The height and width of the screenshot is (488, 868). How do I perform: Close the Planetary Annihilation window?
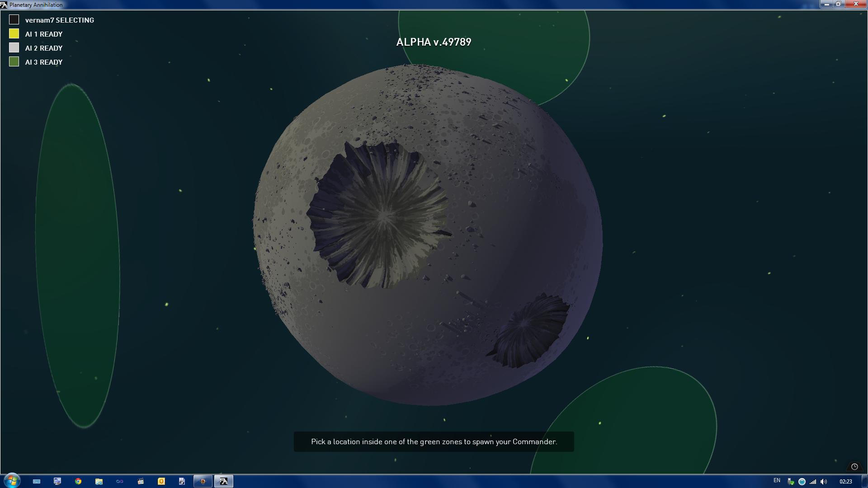(x=856, y=4)
